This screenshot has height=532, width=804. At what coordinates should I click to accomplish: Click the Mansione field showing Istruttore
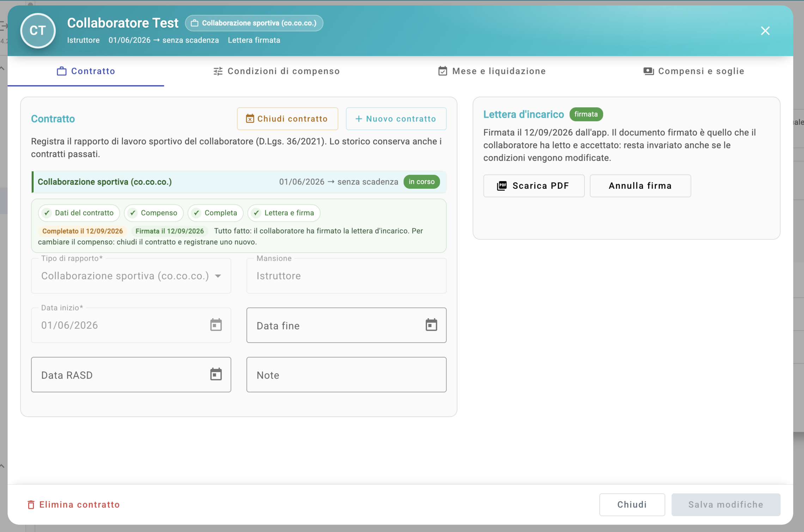(346, 276)
